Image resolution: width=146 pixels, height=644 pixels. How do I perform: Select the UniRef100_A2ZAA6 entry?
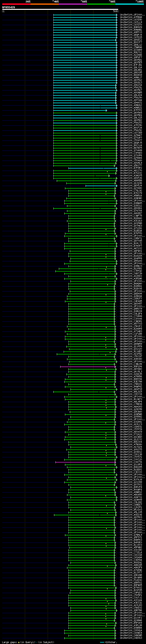click(x=131, y=55)
